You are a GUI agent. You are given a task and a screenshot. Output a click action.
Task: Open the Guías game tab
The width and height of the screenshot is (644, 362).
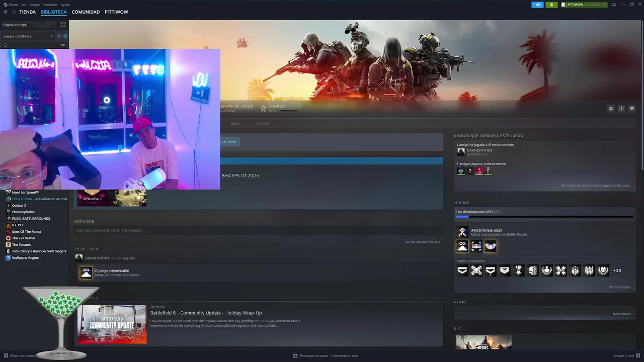pos(235,123)
